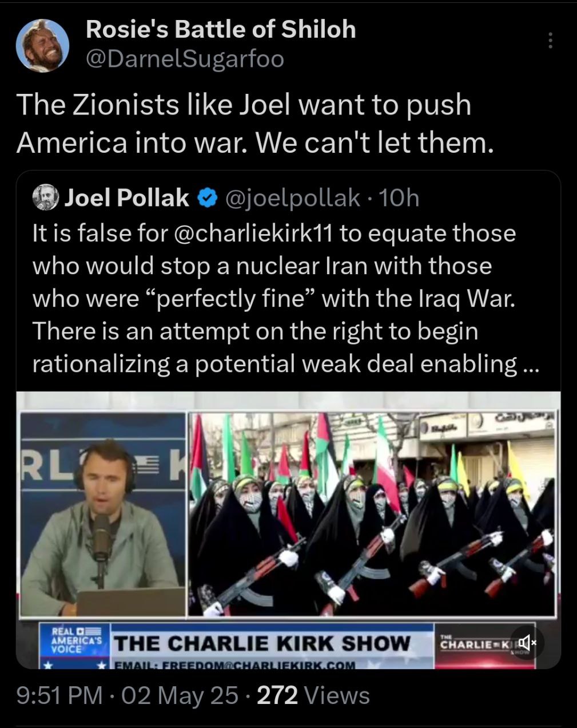Click the 9:51 PM · 02 May 25 timestamp
This screenshot has width=577, height=728.
tap(127, 695)
